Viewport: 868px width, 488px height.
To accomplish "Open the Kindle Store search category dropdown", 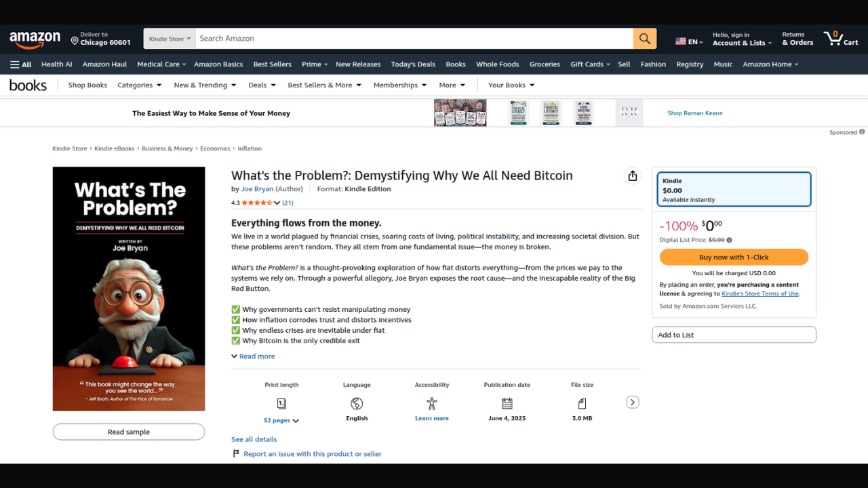I will 170,39.
